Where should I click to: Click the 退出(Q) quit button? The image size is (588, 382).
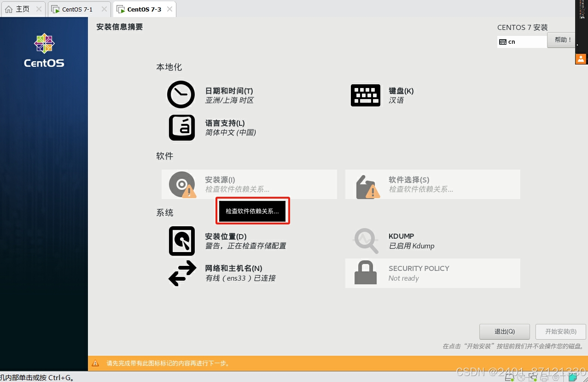tap(504, 332)
